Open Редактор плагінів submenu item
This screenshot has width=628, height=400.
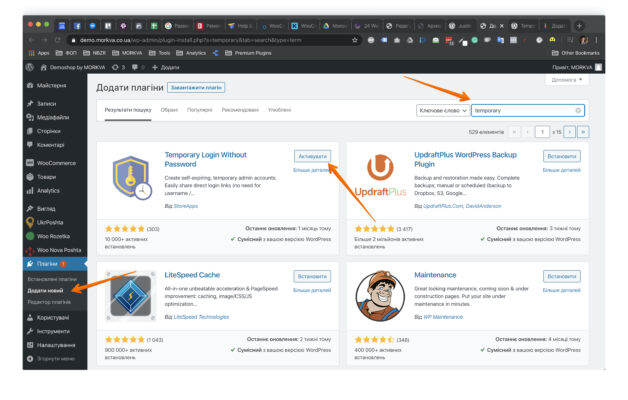(x=49, y=302)
